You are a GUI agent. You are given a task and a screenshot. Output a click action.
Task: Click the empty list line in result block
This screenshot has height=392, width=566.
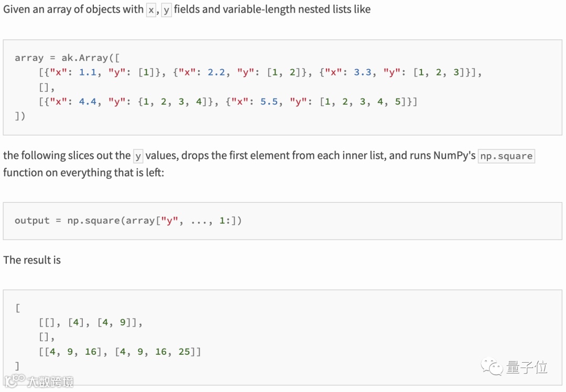[47, 337]
